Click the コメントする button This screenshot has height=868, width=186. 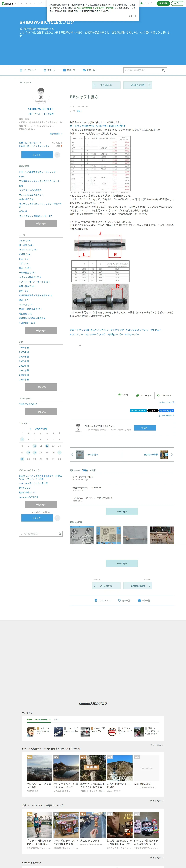(x=144, y=395)
